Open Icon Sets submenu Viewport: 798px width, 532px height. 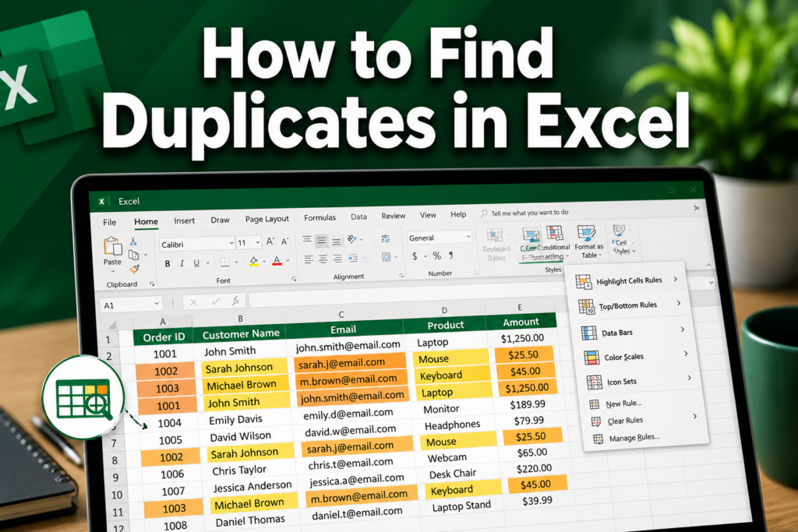639,381
